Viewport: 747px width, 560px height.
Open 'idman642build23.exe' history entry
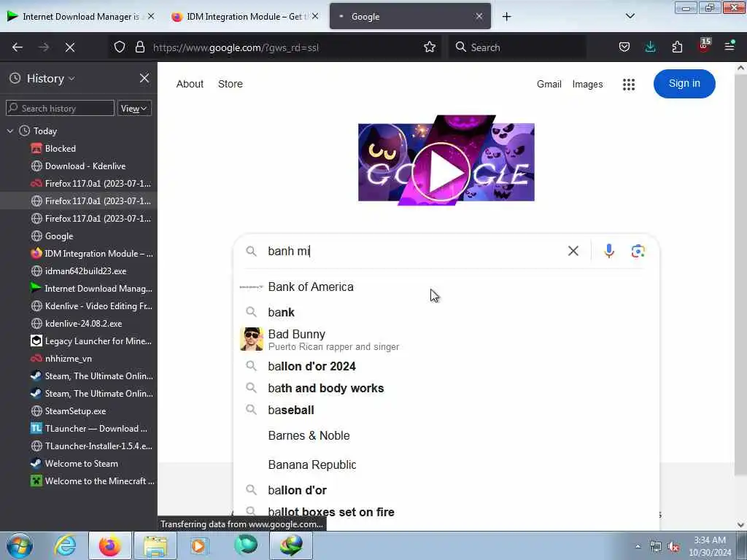[86, 271]
